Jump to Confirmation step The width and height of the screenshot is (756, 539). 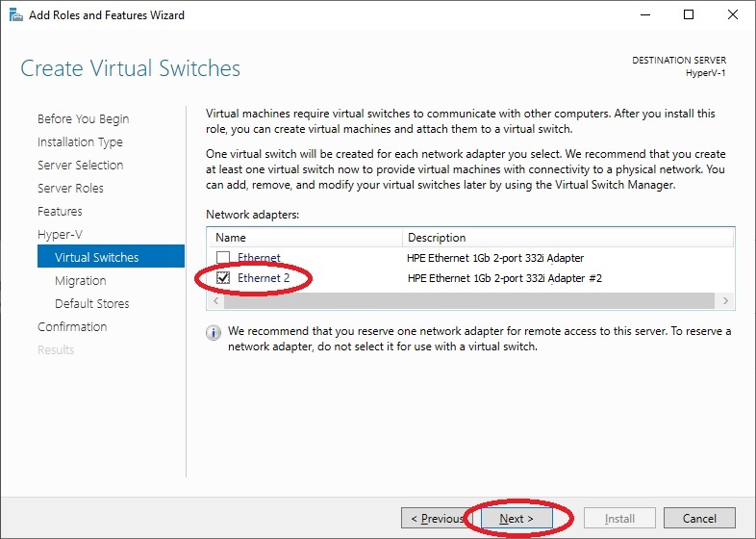[72, 326]
